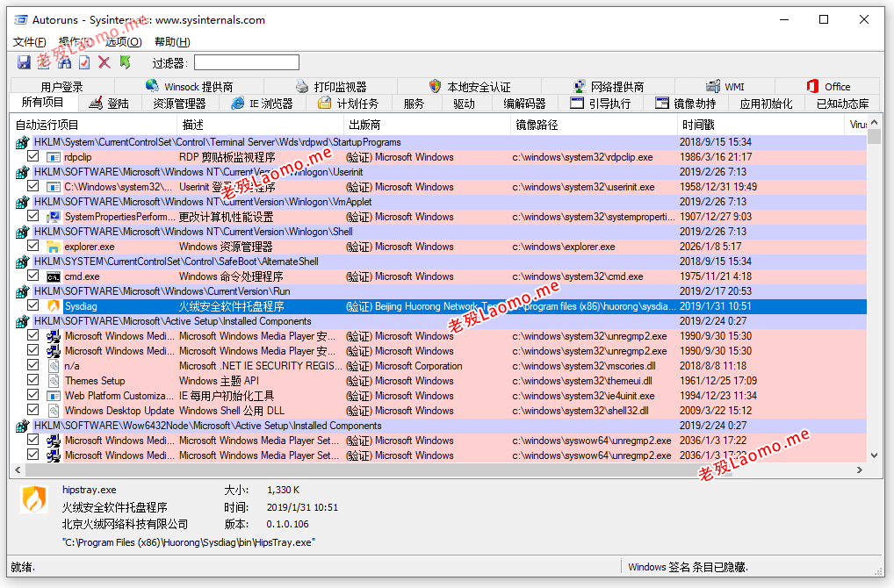Screen dimensions: 894x588
Task: Switch to the WMI tab
Action: (725, 87)
